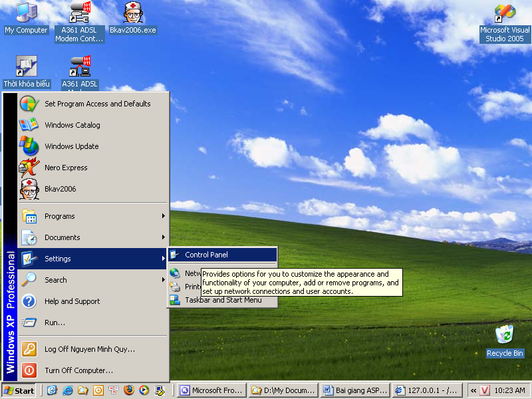Select the Bkav2006.exe desktop icon
This screenshot has width=532, height=399.
(132, 19)
